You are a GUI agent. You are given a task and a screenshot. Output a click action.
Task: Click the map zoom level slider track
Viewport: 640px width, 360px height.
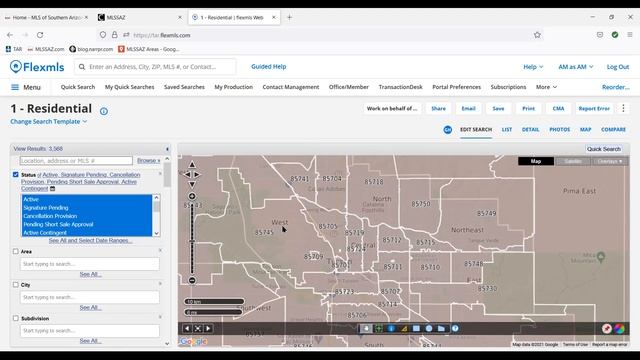point(192,239)
